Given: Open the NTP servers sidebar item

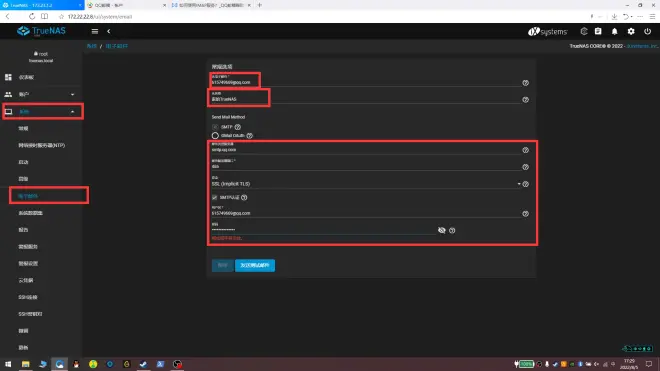Looking at the screenshot, I should coord(42,145).
